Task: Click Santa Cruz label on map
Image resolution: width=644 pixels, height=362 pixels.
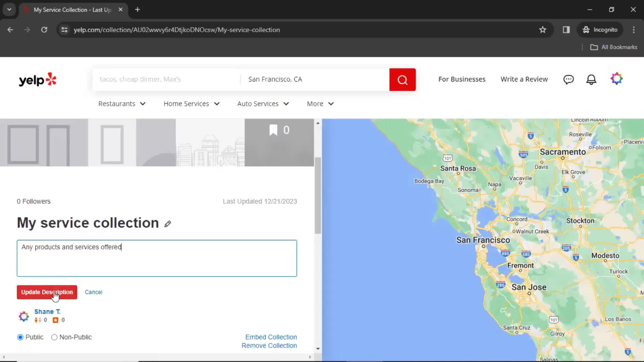Action: point(517,327)
